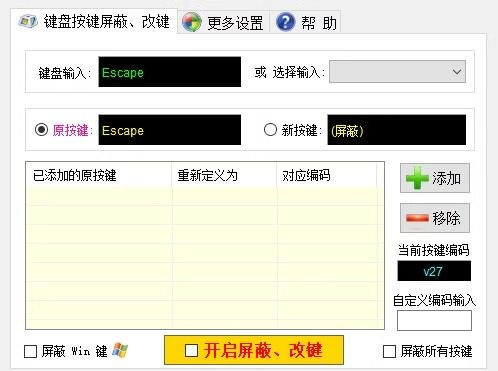This screenshot has width=498, height=371.
Task: Click the red minus icon on 移除
Action: tap(417, 218)
